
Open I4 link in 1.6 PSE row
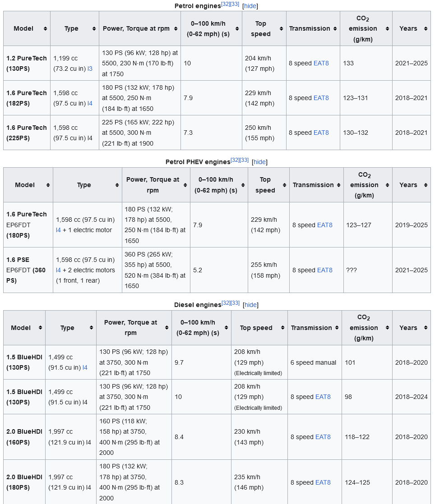pyautogui.click(x=58, y=270)
